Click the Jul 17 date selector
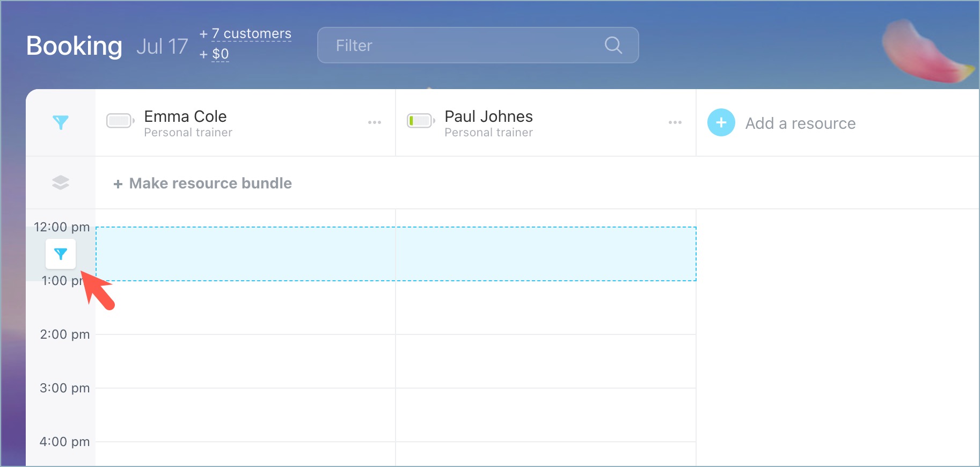 (x=162, y=47)
